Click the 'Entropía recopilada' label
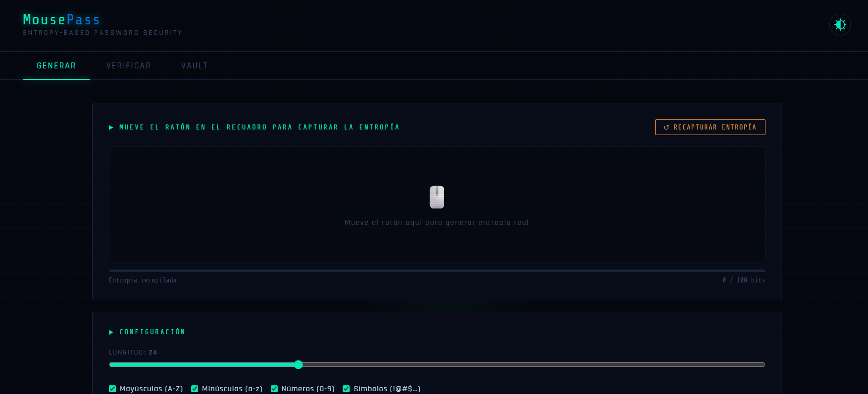Screen dimensions: 868x394 pyautogui.click(x=143, y=280)
